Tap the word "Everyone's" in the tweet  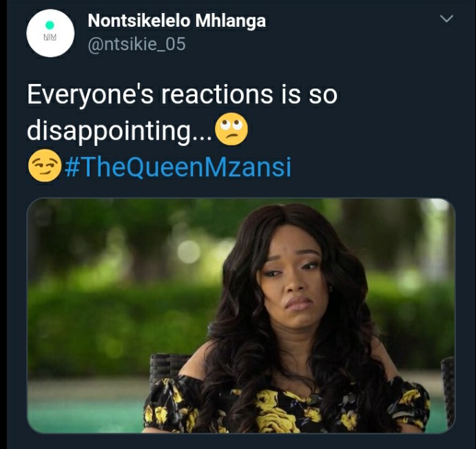[x=90, y=95]
